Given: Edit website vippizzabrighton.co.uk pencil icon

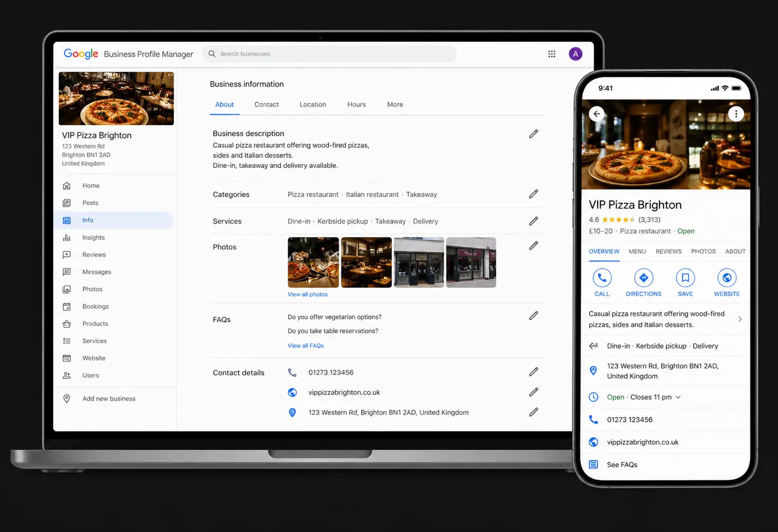Looking at the screenshot, I should click(x=533, y=392).
